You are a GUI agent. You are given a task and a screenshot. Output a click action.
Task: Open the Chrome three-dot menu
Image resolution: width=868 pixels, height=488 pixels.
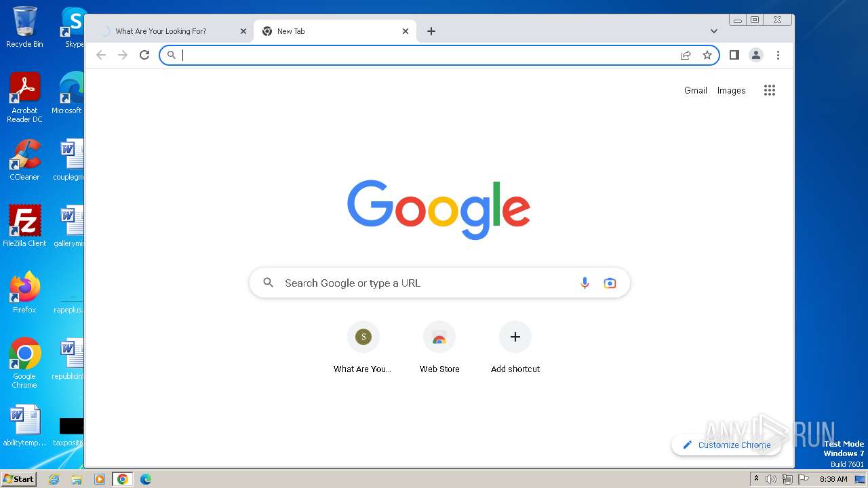(778, 55)
